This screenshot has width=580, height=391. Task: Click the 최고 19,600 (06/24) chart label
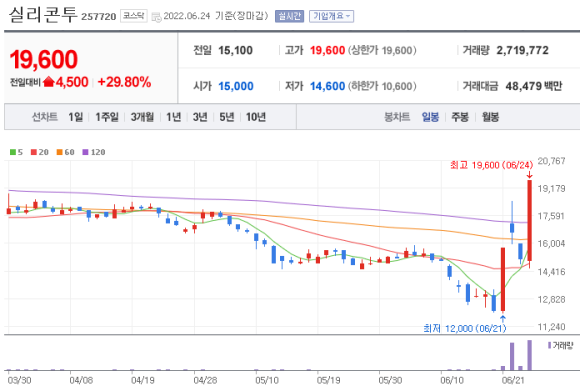point(491,165)
